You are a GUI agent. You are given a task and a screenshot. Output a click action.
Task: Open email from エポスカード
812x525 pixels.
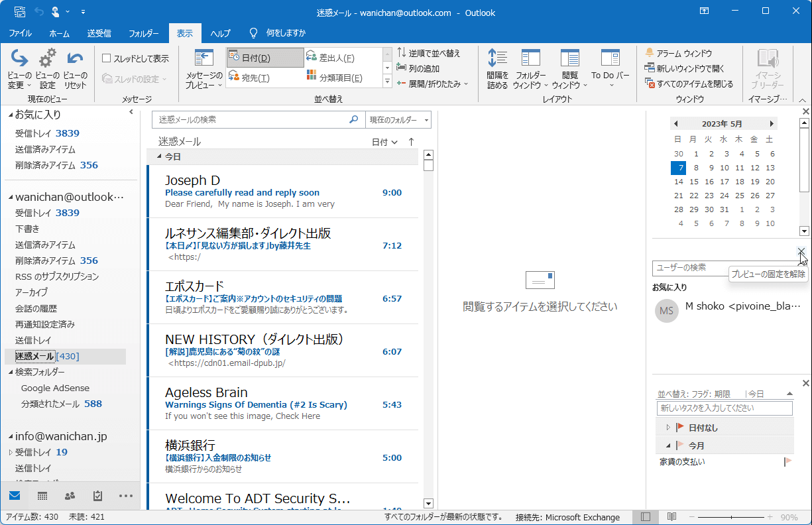click(x=283, y=298)
